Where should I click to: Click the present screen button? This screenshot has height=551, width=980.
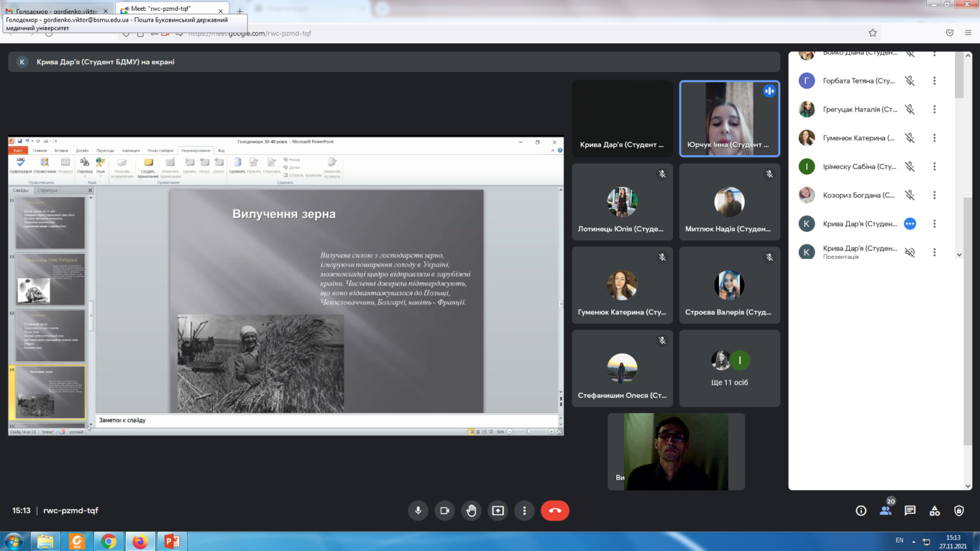click(x=498, y=511)
